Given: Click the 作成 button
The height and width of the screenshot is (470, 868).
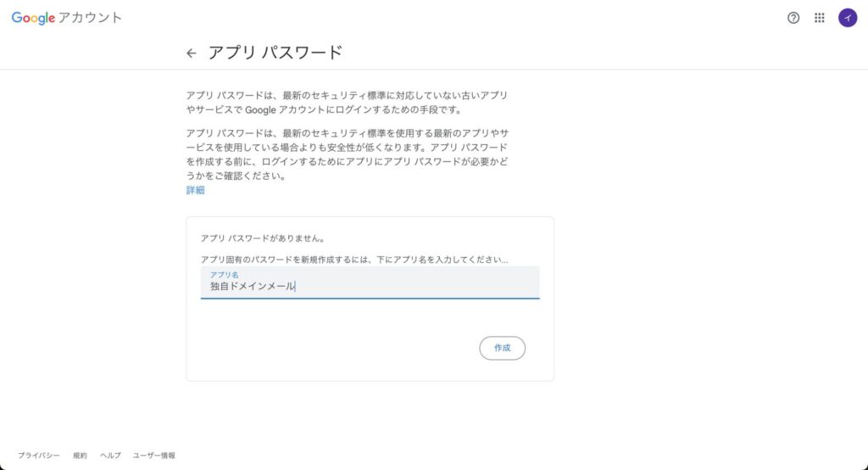Looking at the screenshot, I should click(502, 348).
